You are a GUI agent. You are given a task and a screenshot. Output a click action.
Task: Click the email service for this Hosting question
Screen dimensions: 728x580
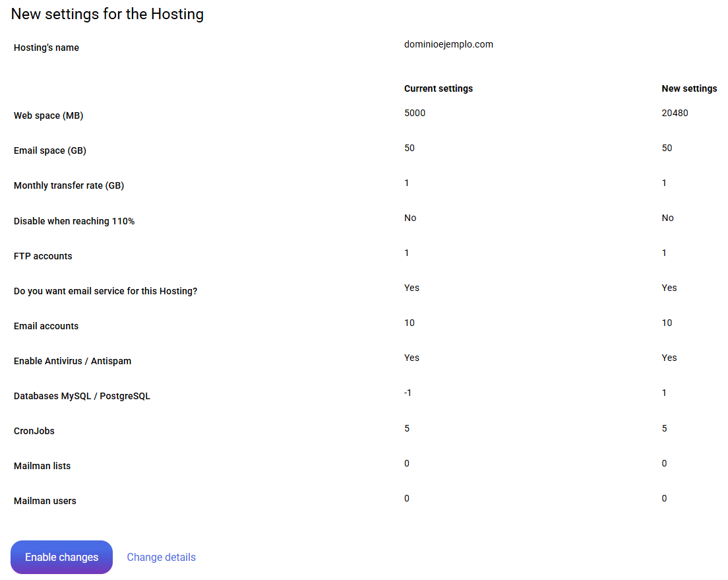pyautogui.click(x=106, y=291)
